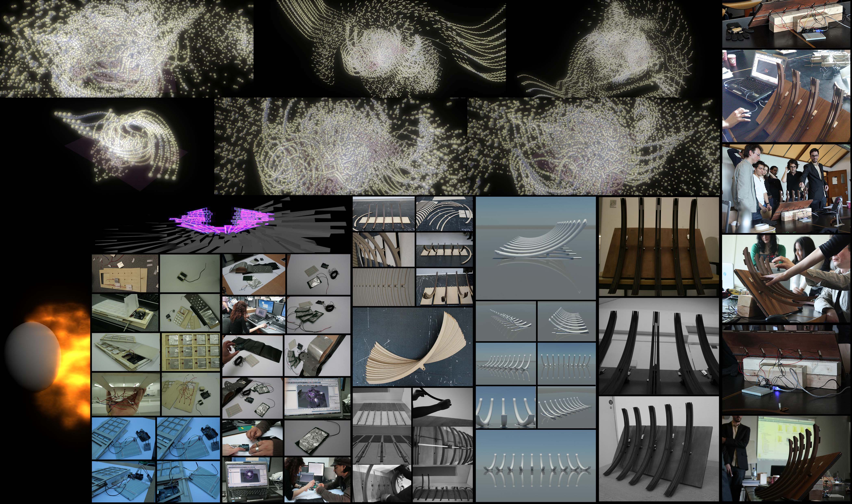Click photo of man beside projector screen
852x504 pixels.
(x=786, y=459)
